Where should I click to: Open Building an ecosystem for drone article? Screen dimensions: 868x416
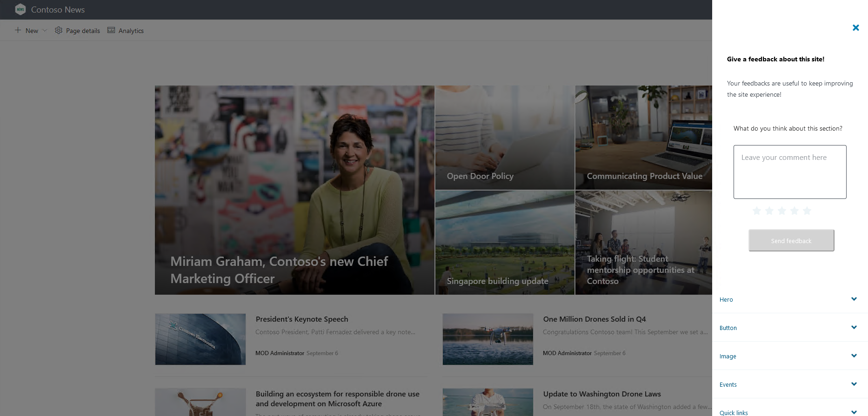pos(338,399)
